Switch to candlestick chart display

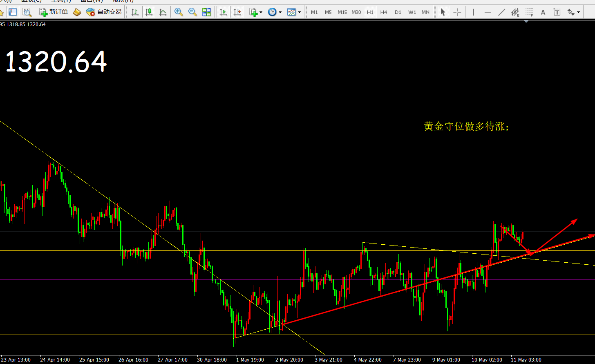point(149,12)
